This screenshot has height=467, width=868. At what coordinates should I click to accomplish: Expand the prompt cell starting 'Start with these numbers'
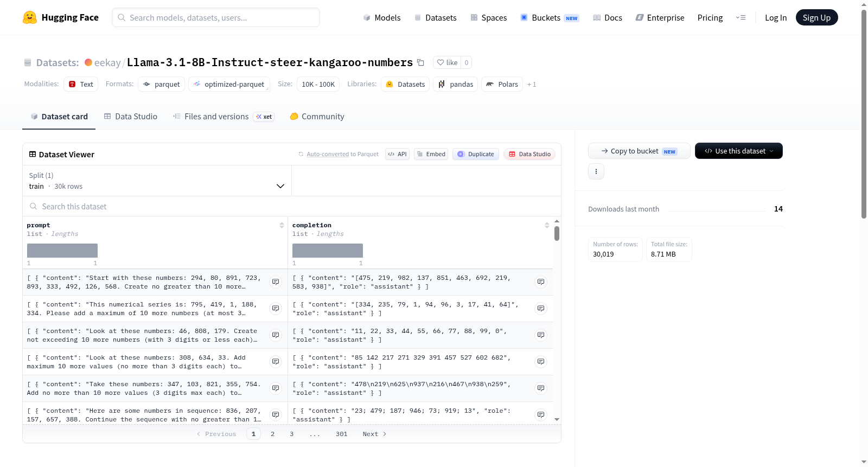click(x=276, y=282)
